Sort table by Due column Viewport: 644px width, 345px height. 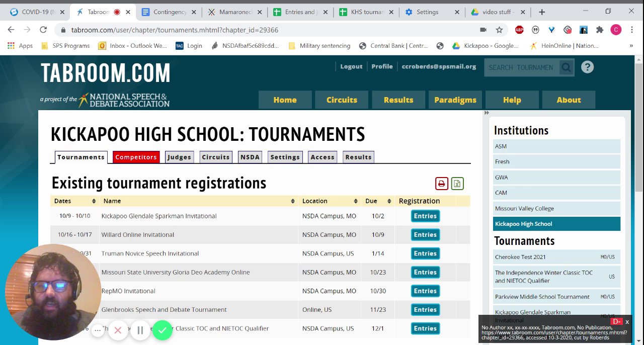pyautogui.click(x=378, y=201)
